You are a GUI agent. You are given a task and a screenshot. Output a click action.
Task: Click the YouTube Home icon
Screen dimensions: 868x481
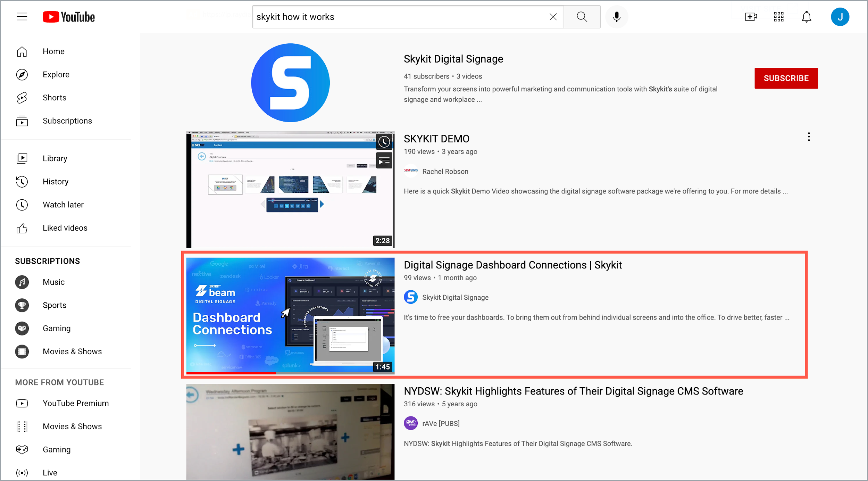[22, 51]
